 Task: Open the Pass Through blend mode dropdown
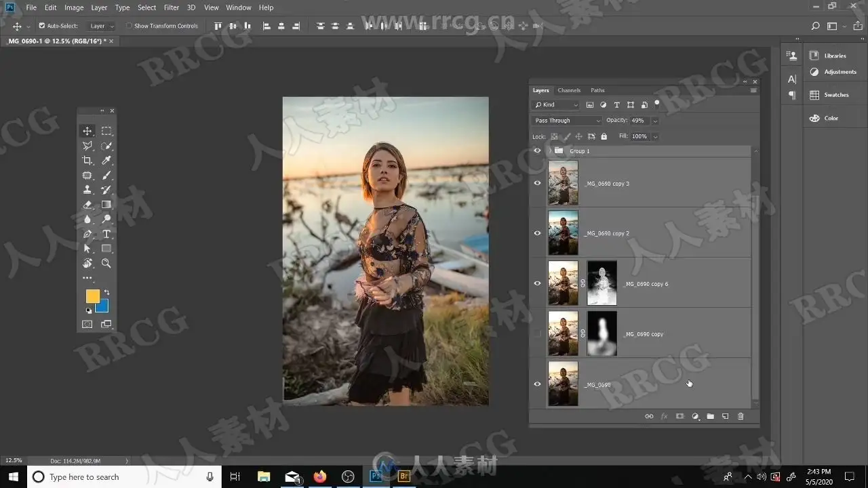click(567, 121)
